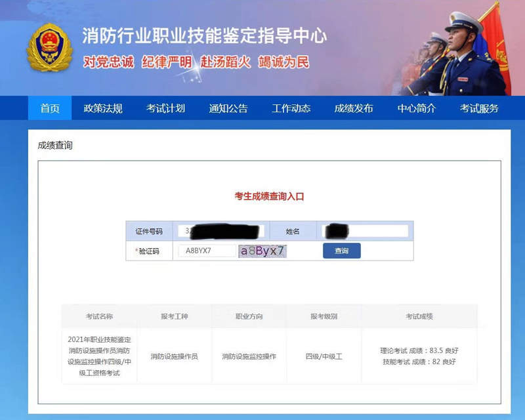Navigate to 工作动态 section
This screenshot has height=420, width=525.
click(x=291, y=108)
